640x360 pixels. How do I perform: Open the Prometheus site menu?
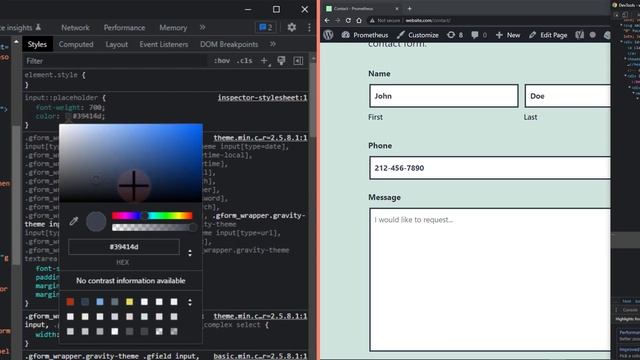tap(365, 35)
